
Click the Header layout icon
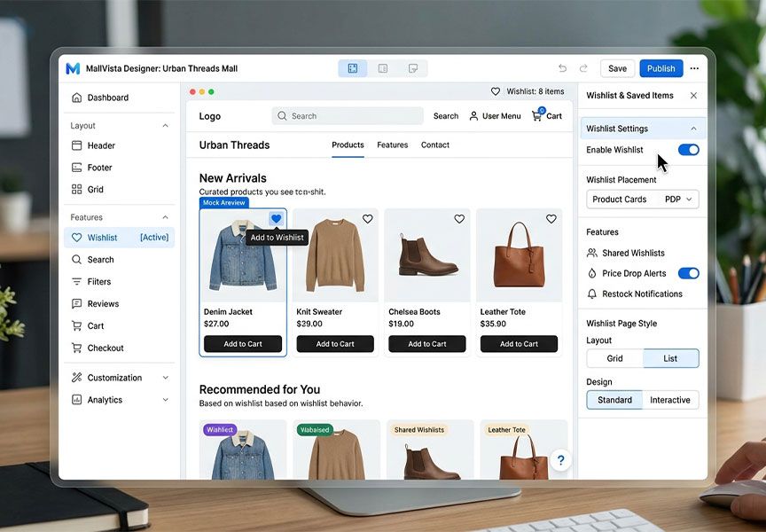(77, 145)
